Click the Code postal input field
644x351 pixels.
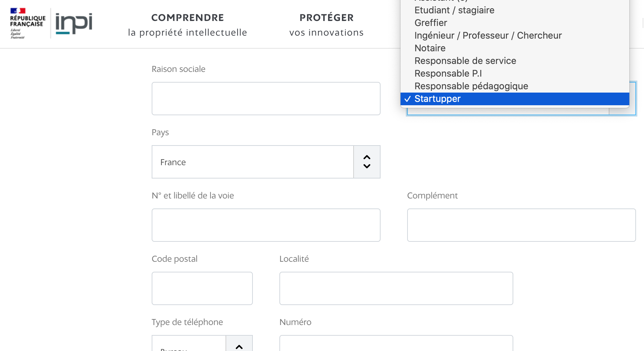point(202,288)
